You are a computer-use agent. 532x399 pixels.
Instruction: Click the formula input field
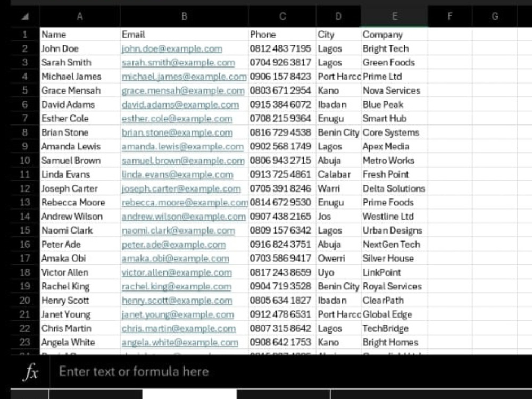[x=291, y=371]
